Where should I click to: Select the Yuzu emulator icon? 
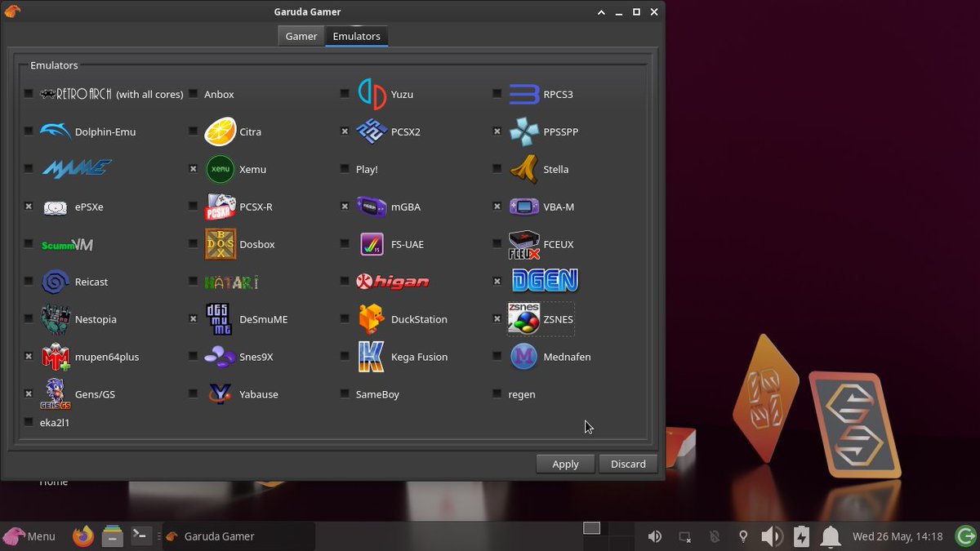click(x=372, y=94)
